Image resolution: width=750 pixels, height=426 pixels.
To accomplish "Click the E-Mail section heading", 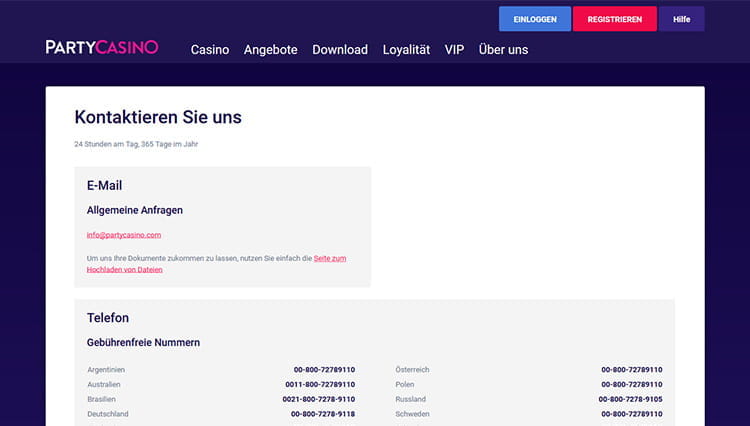I will pos(104,186).
